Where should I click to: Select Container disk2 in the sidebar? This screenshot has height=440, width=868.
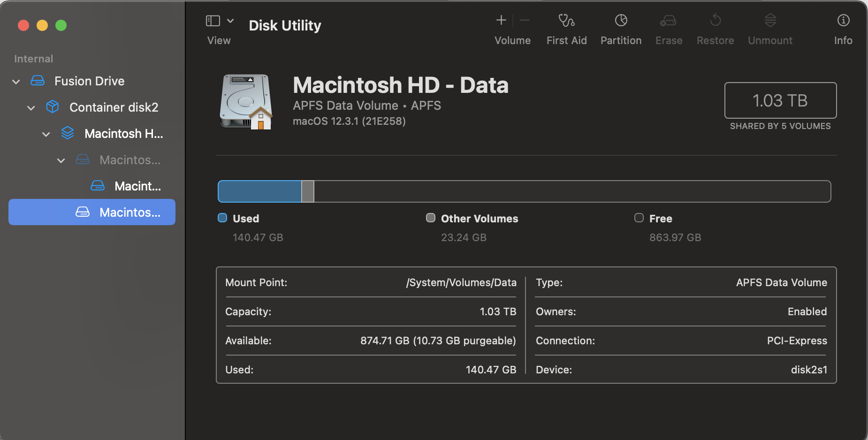tap(114, 107)
